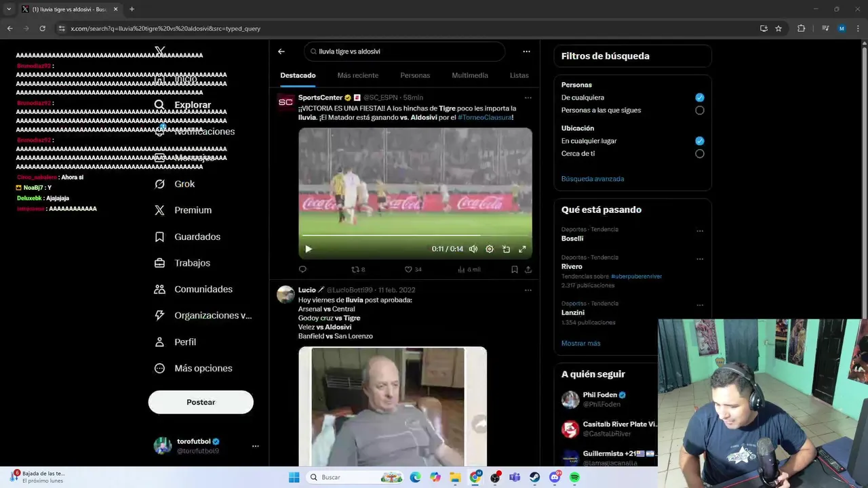Image resolution: width=868 pixels, height=488 pixels.
Task: Open Grok from the sidebar
Action: [x=175, y=184]
